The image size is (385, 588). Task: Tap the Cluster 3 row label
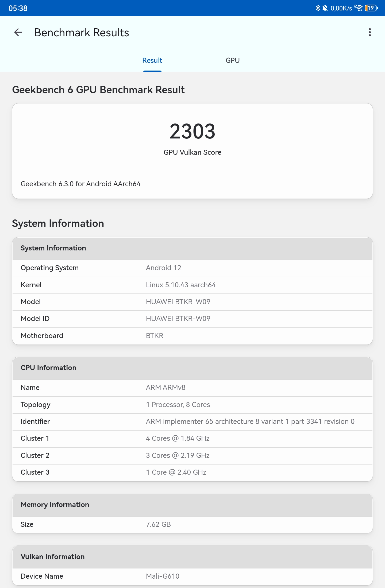[x=35, y=472]
